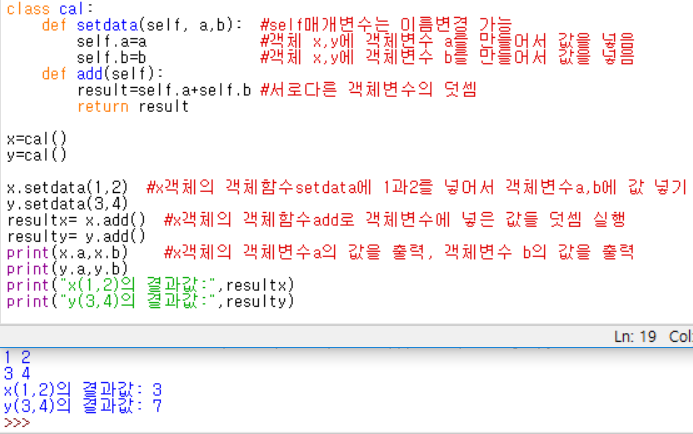Click the '>>>' shell prompt
693x434 pixels.
pyautogui.click(x=17, y=423)
